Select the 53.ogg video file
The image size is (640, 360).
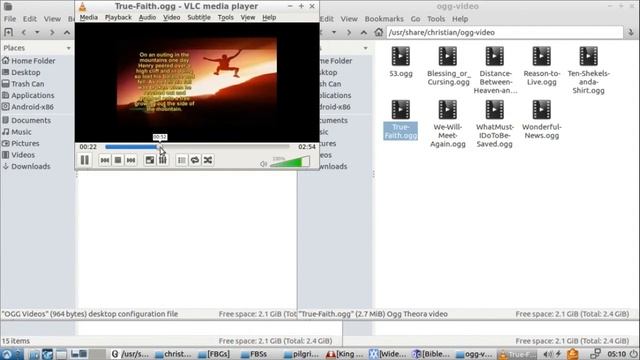pos(401,62)
